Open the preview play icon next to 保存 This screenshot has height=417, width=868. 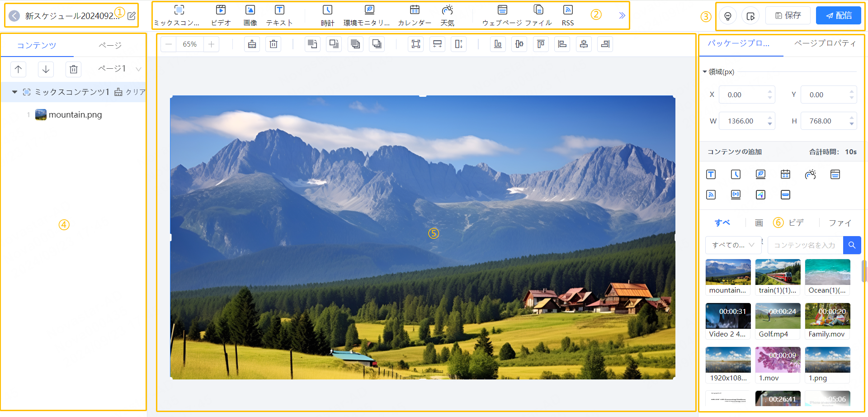tap(750, 16)
